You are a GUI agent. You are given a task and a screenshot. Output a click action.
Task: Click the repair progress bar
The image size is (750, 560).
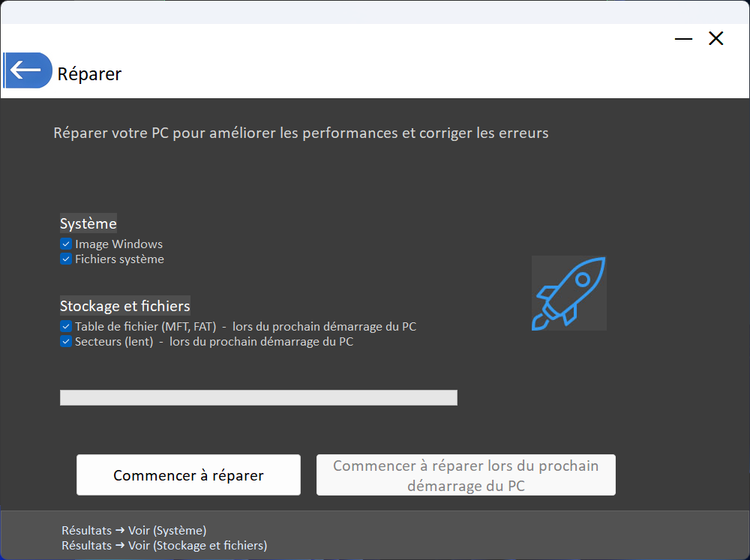click(x=259, y=397)
